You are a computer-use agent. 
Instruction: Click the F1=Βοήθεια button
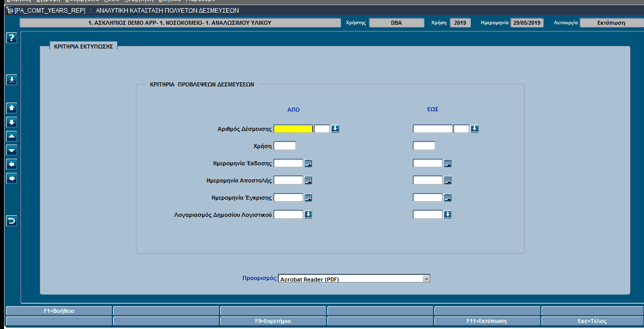pos(59,311)
